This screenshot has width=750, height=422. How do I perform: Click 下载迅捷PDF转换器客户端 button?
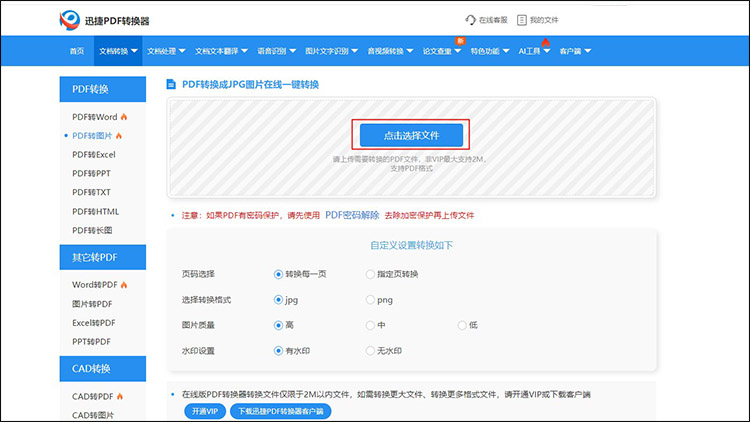pyautogui.click(x=280, y=411)
